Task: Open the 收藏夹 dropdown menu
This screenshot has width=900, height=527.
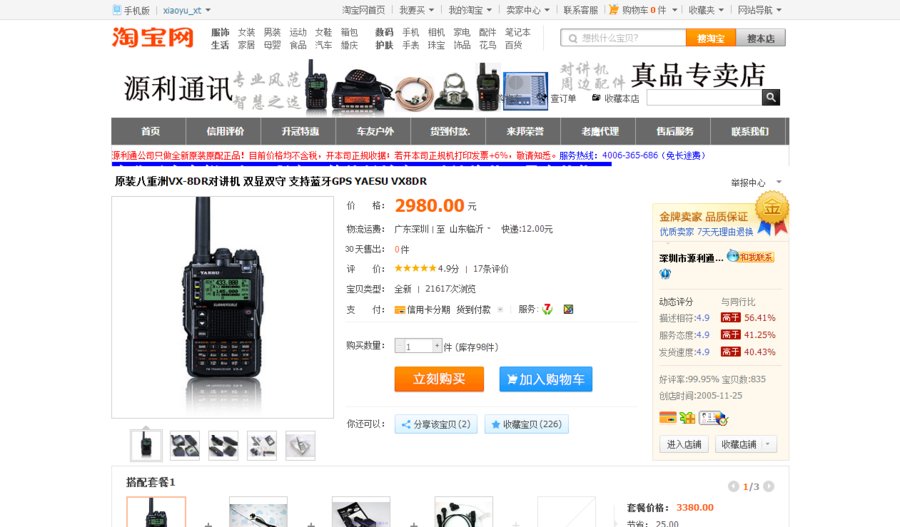Action: [x=706, y=10]
